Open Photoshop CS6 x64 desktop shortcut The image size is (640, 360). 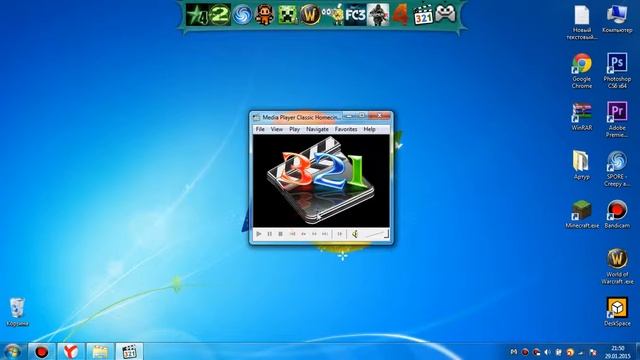coord(617,70)
